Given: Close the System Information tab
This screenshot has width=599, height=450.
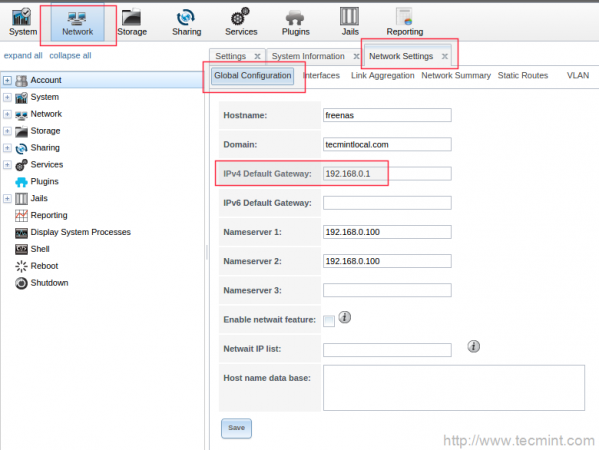Looking at the screenshot, I should (x=356, y=57).
